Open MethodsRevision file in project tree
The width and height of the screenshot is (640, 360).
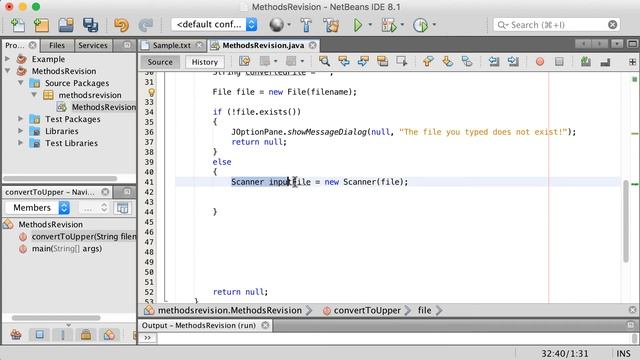[x=103, y=107]
